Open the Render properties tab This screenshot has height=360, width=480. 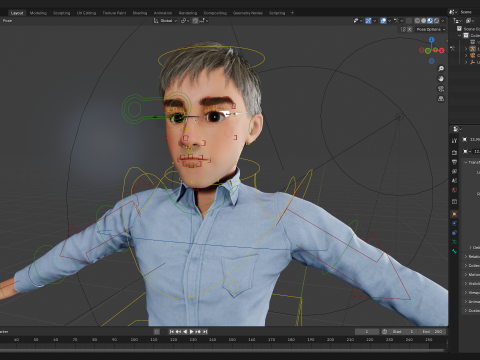pos(454,153)
